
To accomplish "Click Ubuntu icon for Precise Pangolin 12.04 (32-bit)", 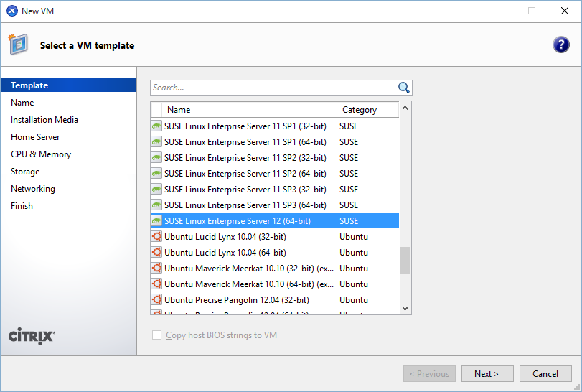I will [x=156, y=300].
